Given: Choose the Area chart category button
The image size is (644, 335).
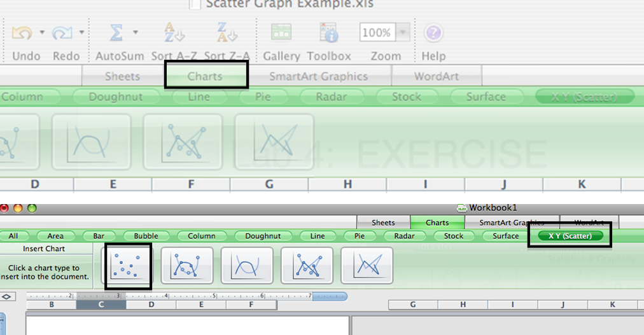Looking at the screenshot, I should 55,236.
